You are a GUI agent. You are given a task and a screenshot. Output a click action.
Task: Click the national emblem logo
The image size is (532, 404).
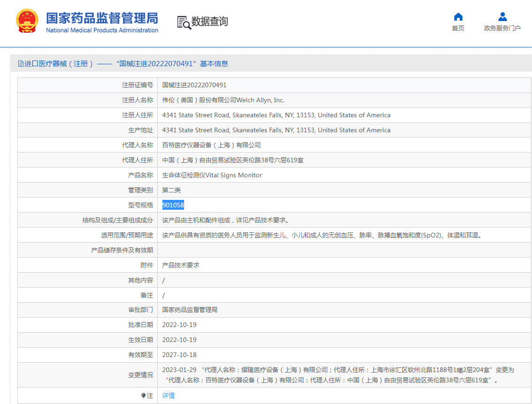(27, 21)
